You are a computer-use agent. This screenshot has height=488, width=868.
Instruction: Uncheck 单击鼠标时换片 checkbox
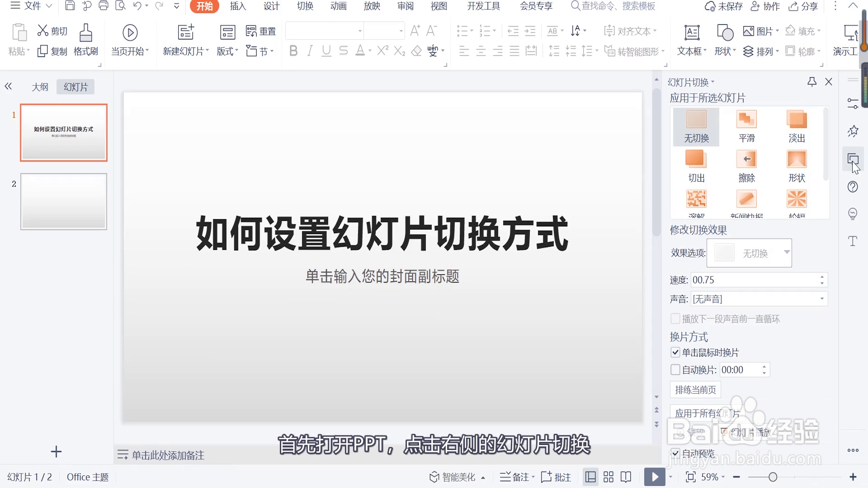click(675, 352)
